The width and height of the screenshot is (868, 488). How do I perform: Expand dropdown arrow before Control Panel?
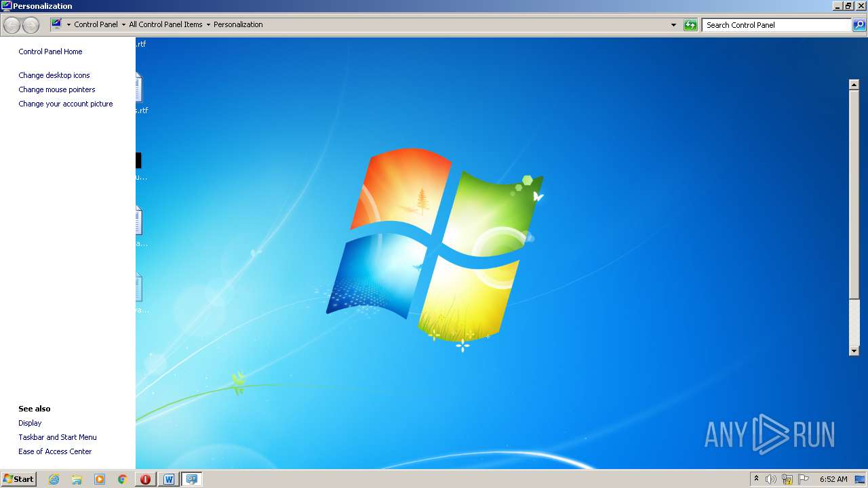pyautogui.click(x=68, y=25)
